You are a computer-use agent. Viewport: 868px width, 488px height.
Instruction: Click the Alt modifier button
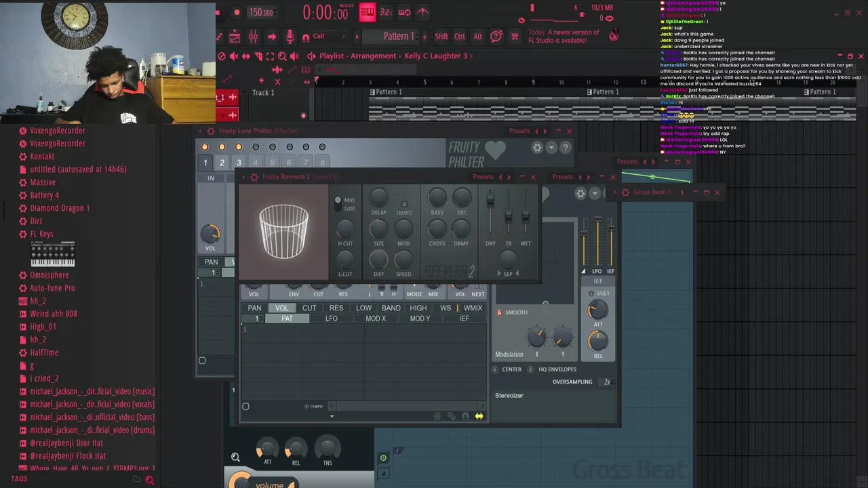click(477, 37)
